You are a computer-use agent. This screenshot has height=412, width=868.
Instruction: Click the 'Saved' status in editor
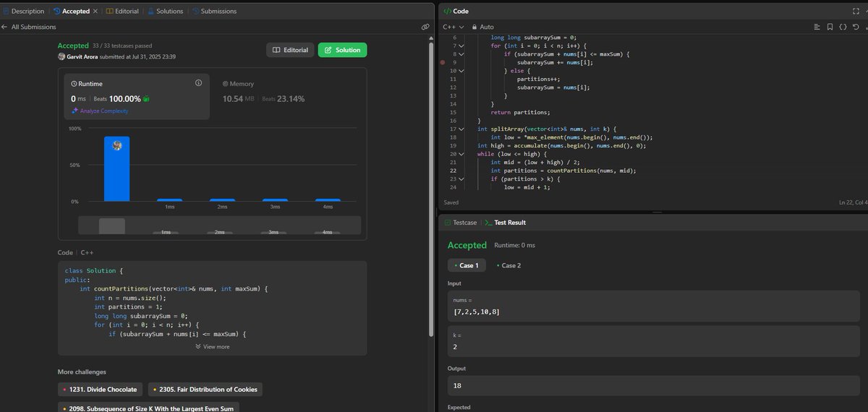pos(451,203)
